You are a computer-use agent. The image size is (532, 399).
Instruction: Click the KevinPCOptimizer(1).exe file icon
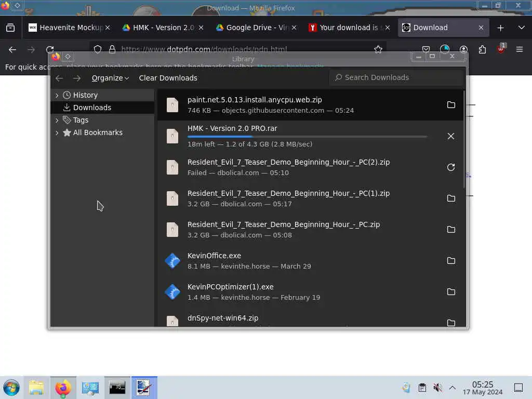[172, 292]
